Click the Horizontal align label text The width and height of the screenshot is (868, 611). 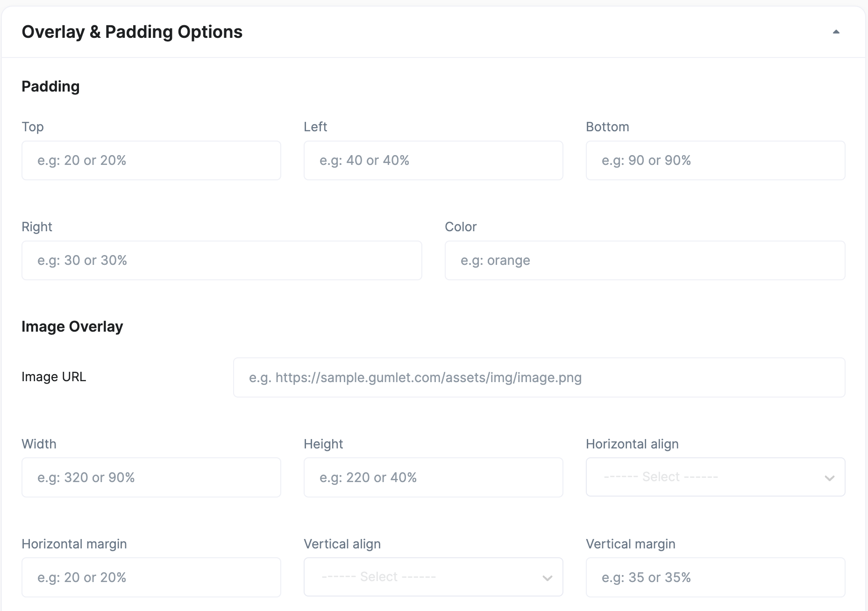[632, 444]
